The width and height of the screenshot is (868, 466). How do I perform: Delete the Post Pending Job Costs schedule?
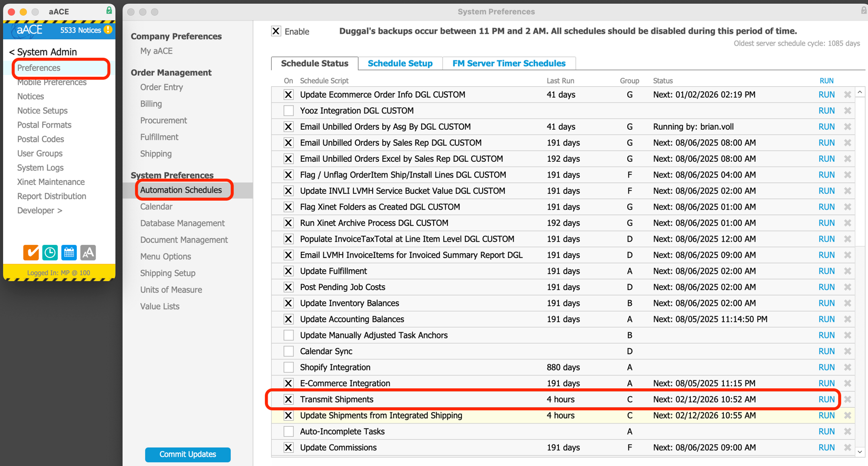coord(847,287)
